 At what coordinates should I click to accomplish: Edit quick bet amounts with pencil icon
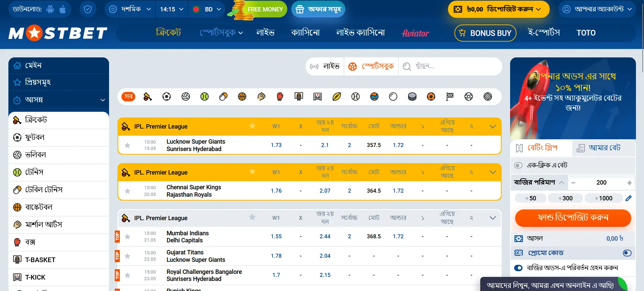(629, 198)
